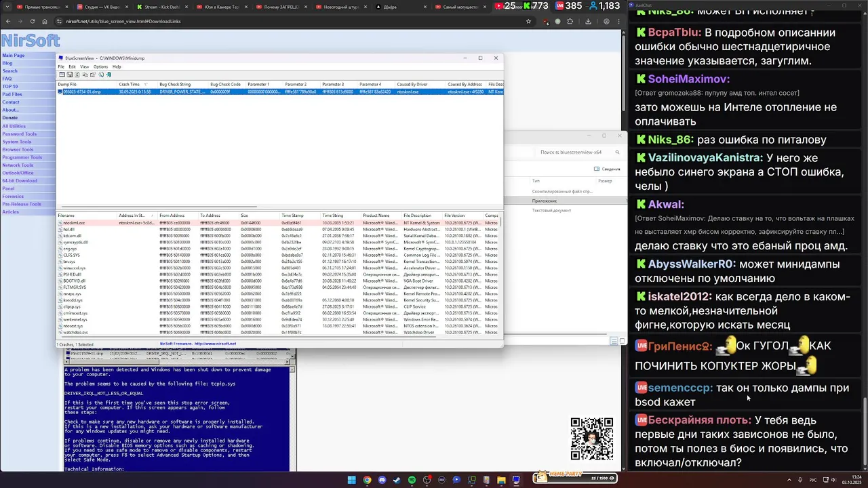This screenshot has height=488, width=868.
Task: Open Chrome from the taskbar
Action: click(x=367, y=480)
